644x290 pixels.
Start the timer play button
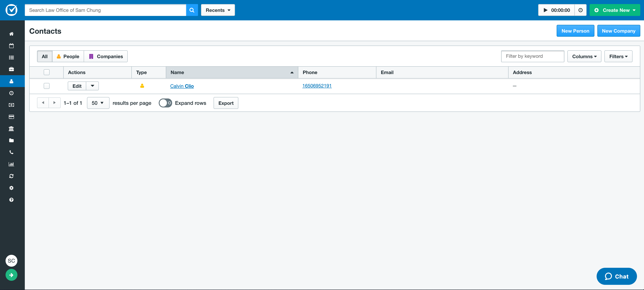546,10
